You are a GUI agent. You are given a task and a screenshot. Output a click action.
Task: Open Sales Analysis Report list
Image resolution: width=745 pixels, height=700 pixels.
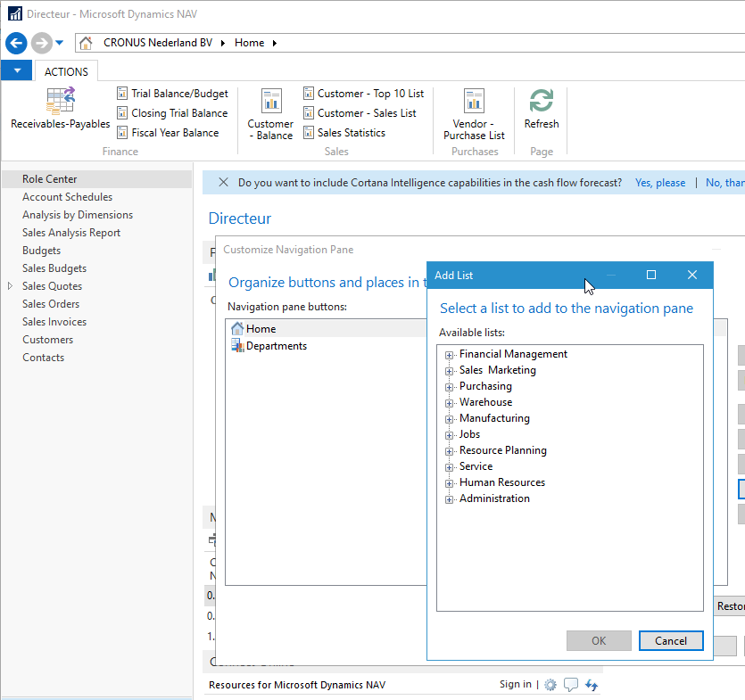point(71,233)
